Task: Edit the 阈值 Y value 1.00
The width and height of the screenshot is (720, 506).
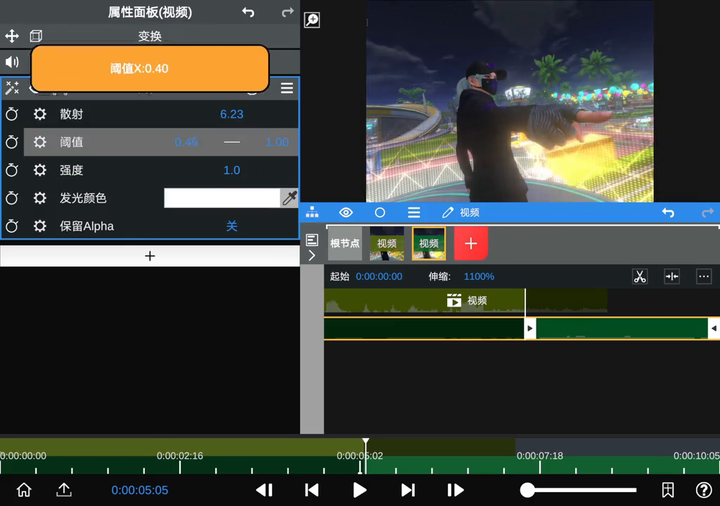Action: pos(277,142)
